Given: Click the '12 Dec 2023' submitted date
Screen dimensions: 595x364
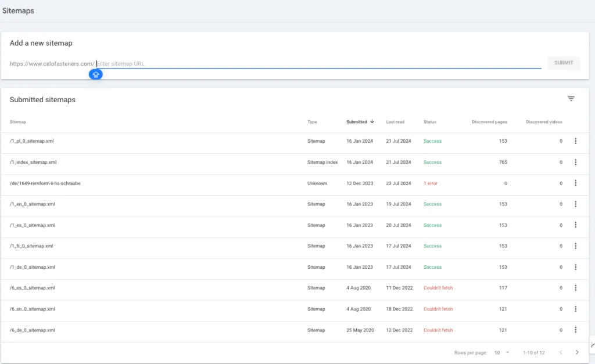Looking at the screenshot, I should [x=359, y=183].
